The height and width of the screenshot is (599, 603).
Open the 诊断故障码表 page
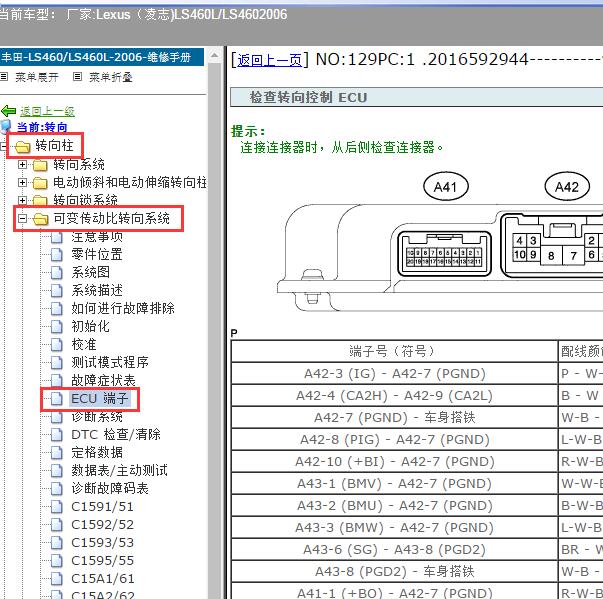pyautogui.click(x=110, y=489)
